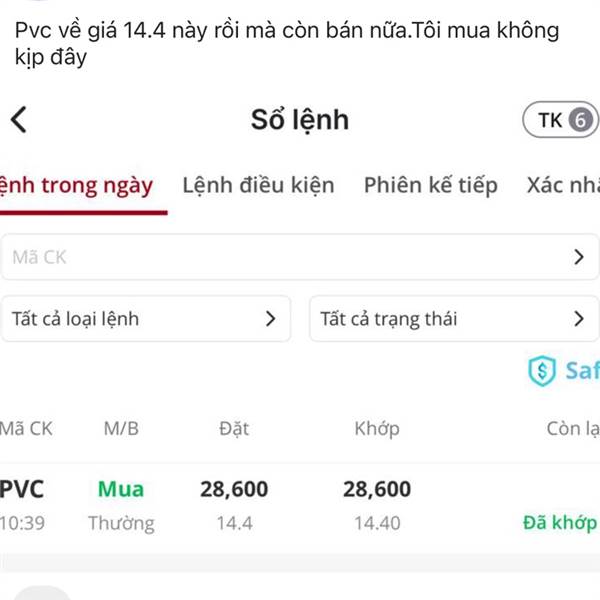Open the PVC stock ticker
This screenshot has width=600, height=600.
[22, 489]
